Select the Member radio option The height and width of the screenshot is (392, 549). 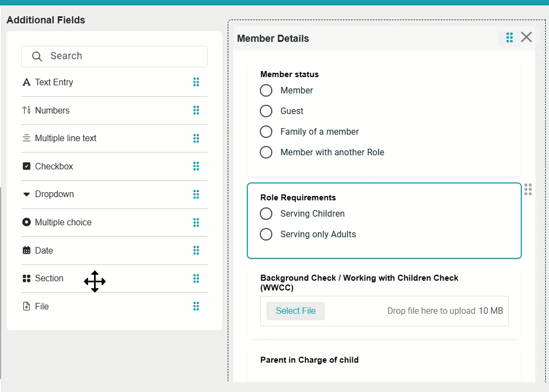(266, 91)
